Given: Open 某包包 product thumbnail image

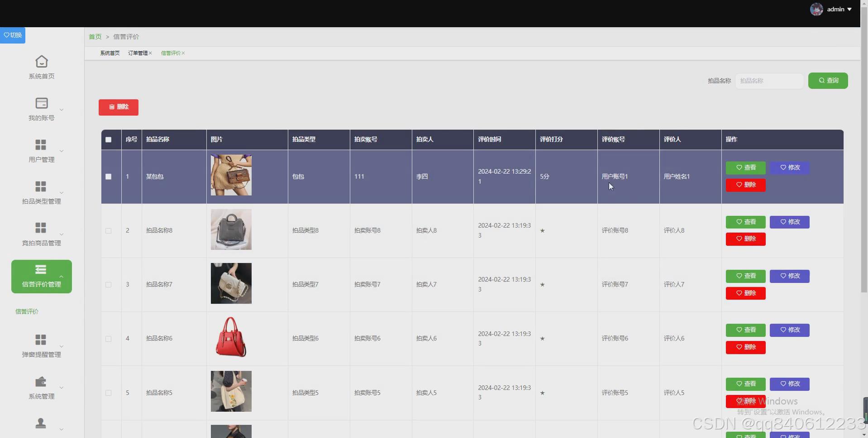Looking at the screenshot, I should click(231, 175).
